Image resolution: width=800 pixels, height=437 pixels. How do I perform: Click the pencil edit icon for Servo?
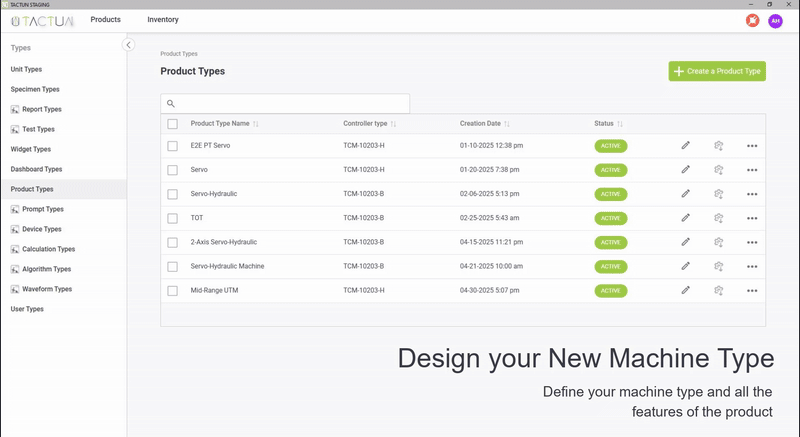point(686,170)
